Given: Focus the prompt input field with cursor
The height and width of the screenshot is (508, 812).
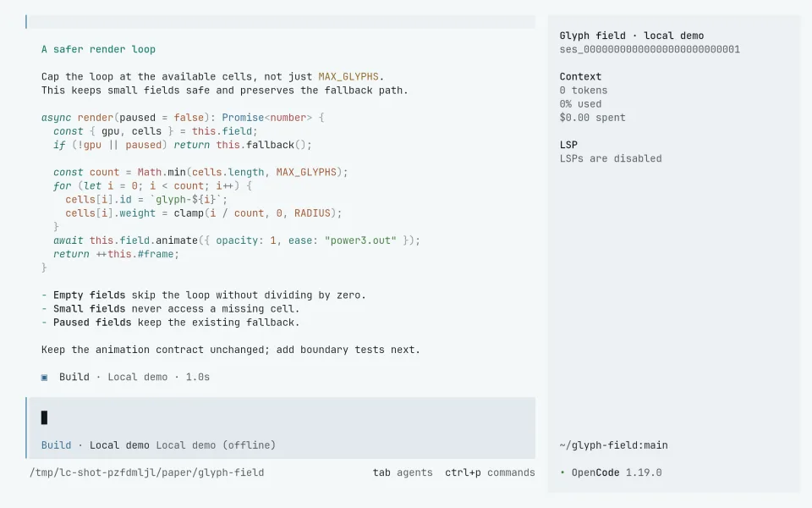Looking at the screenshot, I should [282, 417].
